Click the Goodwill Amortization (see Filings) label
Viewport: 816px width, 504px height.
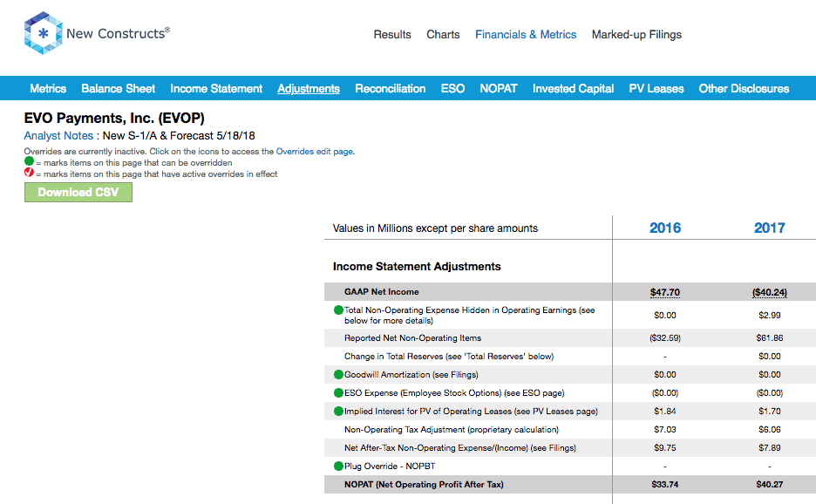coord(411,374)
